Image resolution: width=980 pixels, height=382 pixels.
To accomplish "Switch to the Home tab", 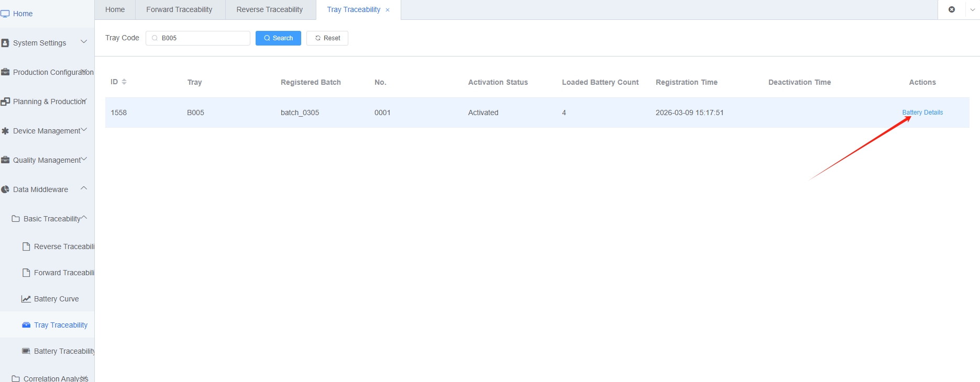I will click(x=115, y=9).
